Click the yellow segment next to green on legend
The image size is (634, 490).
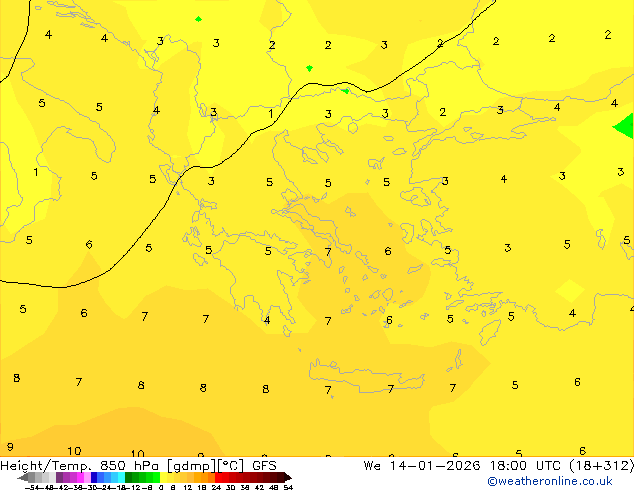coord(163,477)
